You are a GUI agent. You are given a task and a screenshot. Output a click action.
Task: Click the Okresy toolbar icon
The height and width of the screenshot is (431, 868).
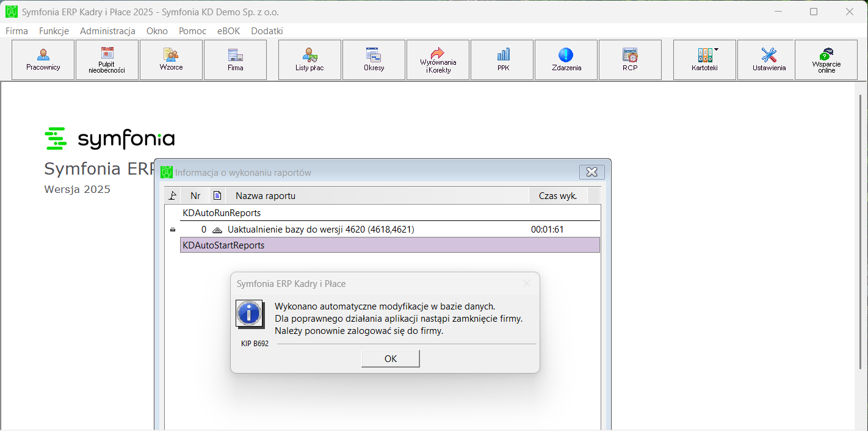374,60
